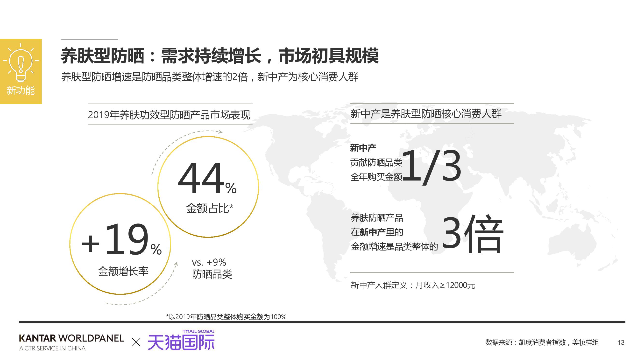Screen dimensions: 644x362
Task: Click the large 3倍 figure
Action: 473,234
